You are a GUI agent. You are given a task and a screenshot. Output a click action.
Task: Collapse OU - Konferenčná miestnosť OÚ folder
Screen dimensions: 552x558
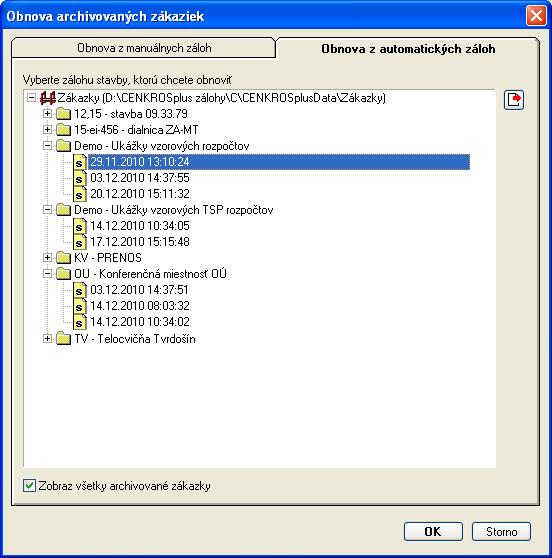(x=47, y=273)
